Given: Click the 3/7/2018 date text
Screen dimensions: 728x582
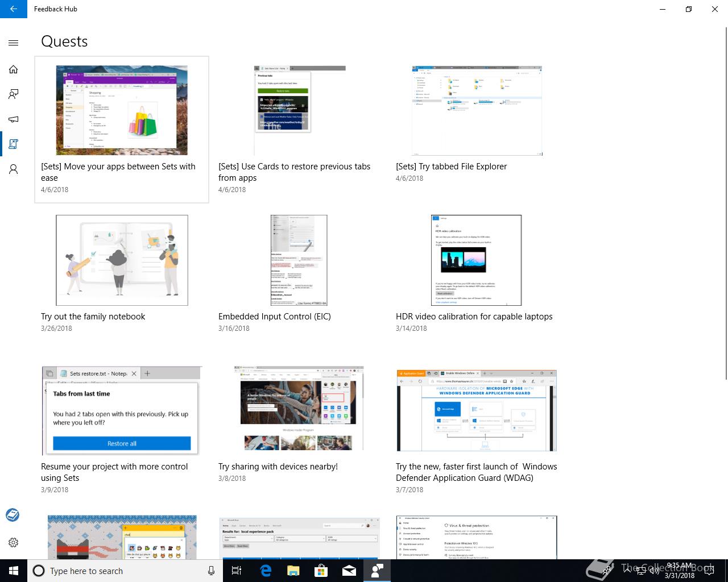Looking at the screenshot, I should pos(409,490).
